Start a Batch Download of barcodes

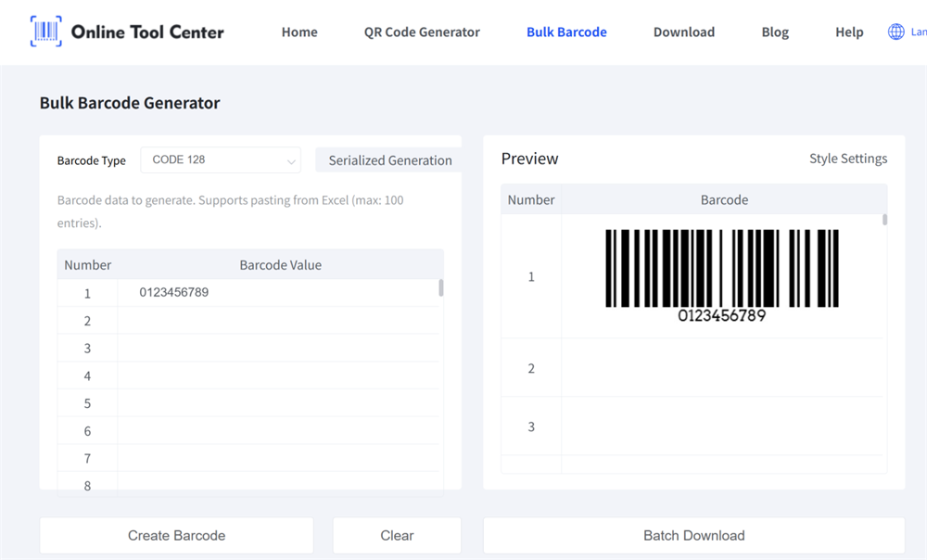click(x=693, y=535)
